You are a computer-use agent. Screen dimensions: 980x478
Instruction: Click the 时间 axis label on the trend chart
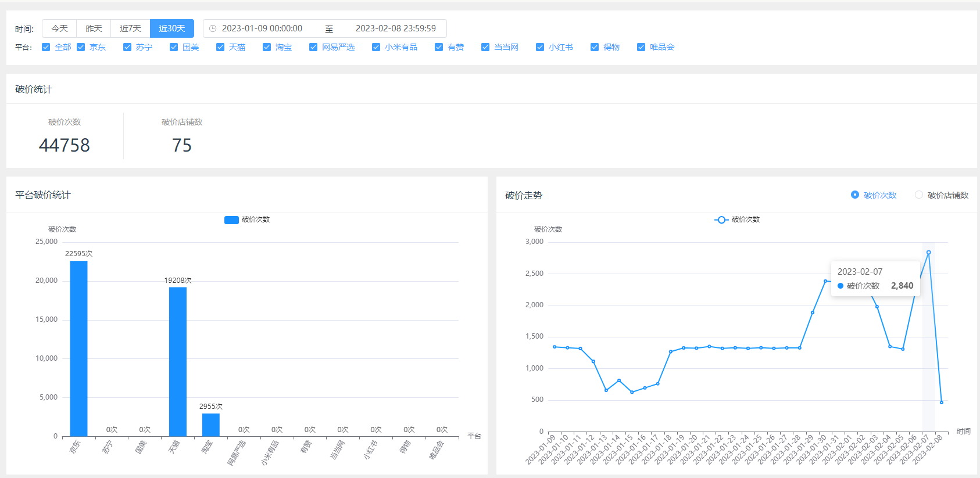(x=964, y=432)
